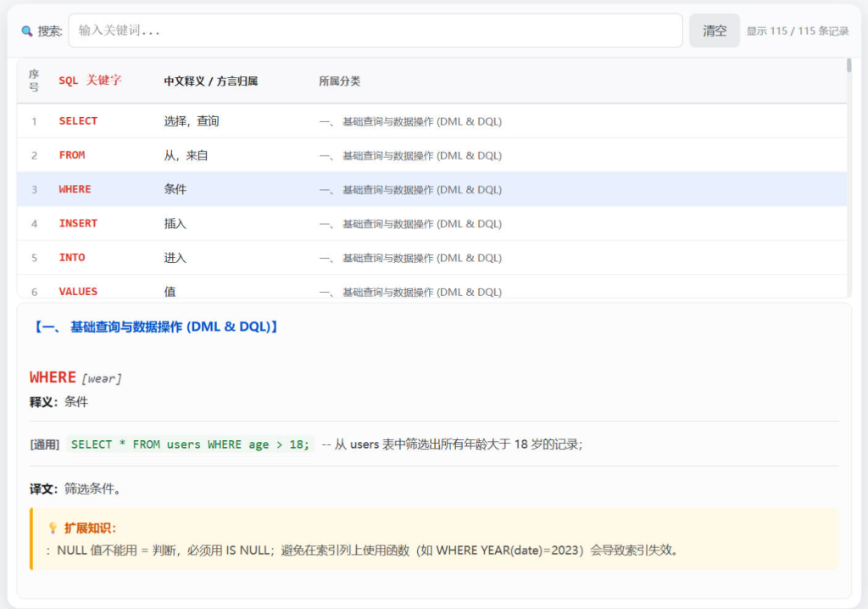Click the '中文释义 / 方言归属' column header

(x=211, y=81)
